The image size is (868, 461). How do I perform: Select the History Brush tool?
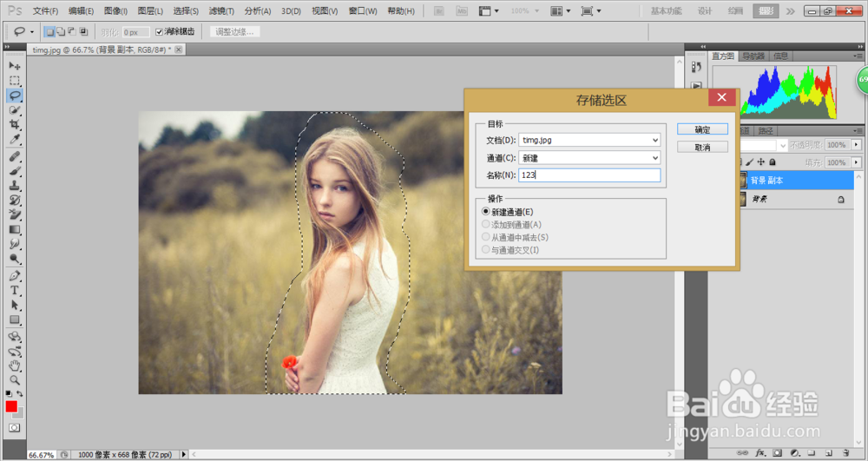pos(15,201)
